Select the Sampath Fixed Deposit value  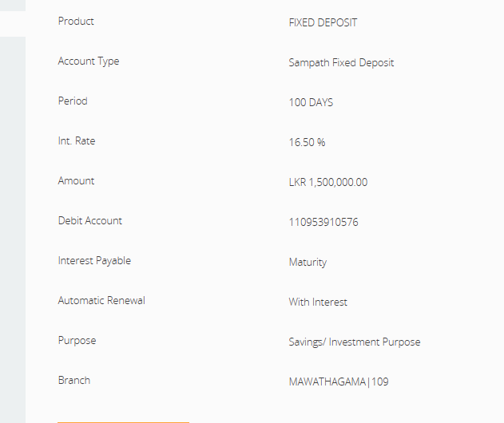(x=341, y=63)
